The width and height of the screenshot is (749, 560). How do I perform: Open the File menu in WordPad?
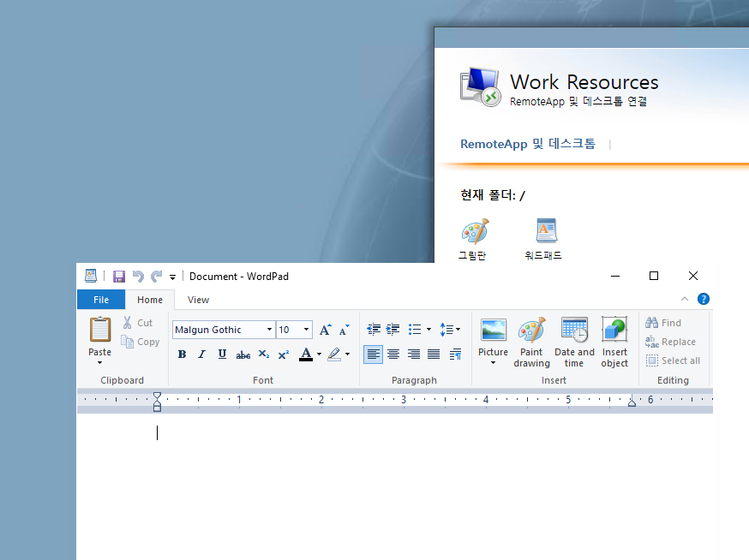(x=101, y=300)
